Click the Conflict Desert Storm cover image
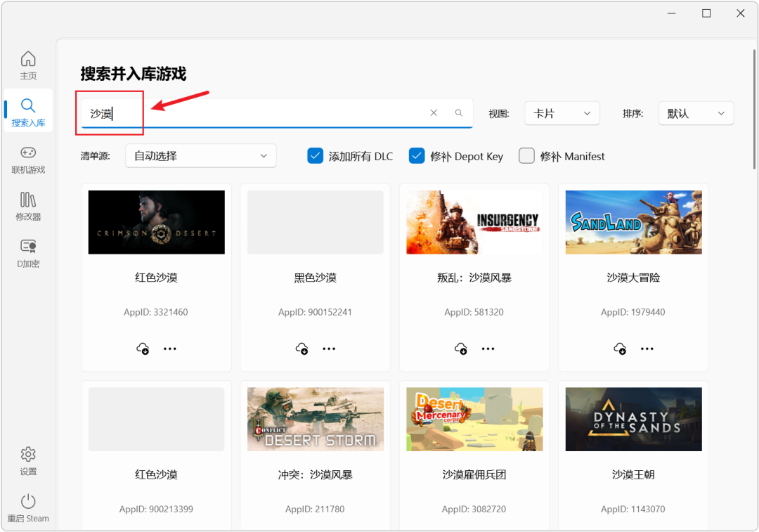Image resolution: width=759 pixels, height=532 pixels. [316, 420]
